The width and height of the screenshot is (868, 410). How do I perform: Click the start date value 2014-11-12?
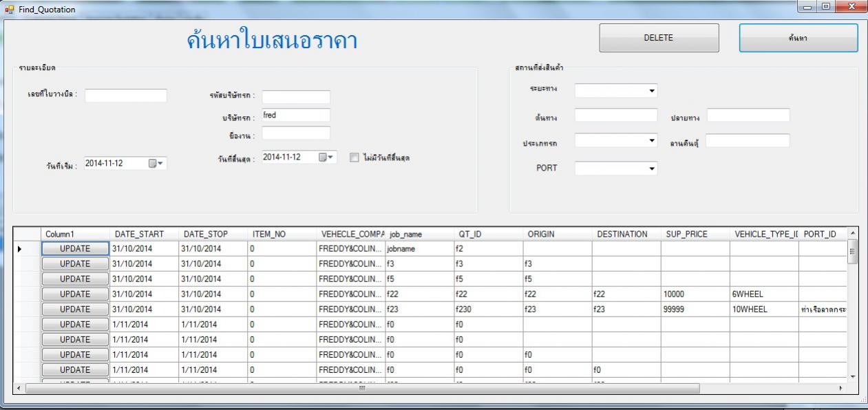click(x=104, y=164)
